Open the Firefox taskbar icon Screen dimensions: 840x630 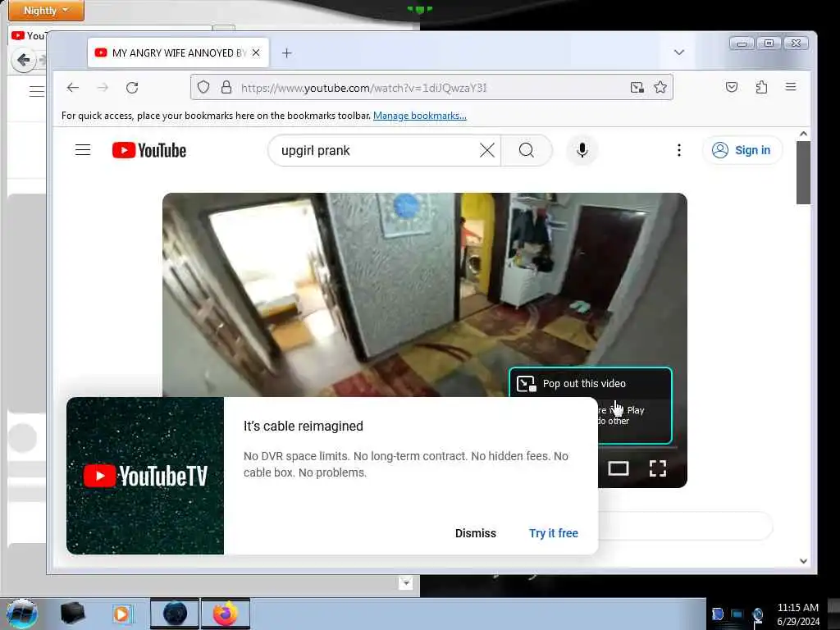tap(226, 614)
